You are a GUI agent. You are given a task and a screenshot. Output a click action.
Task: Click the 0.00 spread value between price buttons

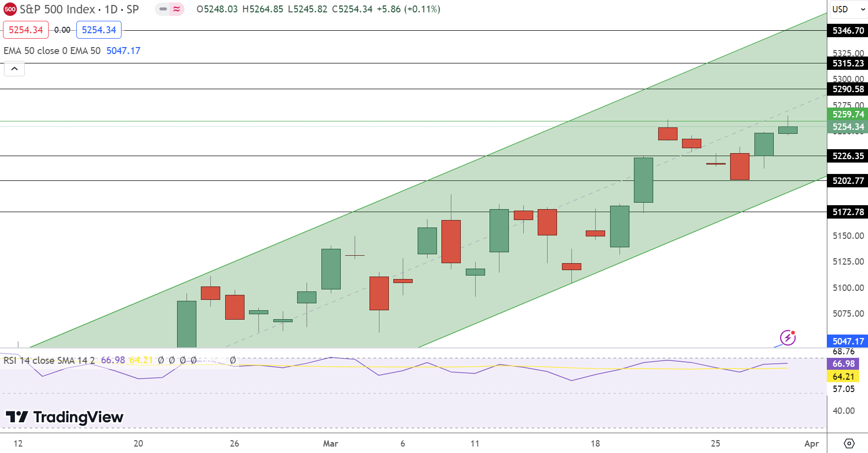pyautogui.click(x=62, y=30)
